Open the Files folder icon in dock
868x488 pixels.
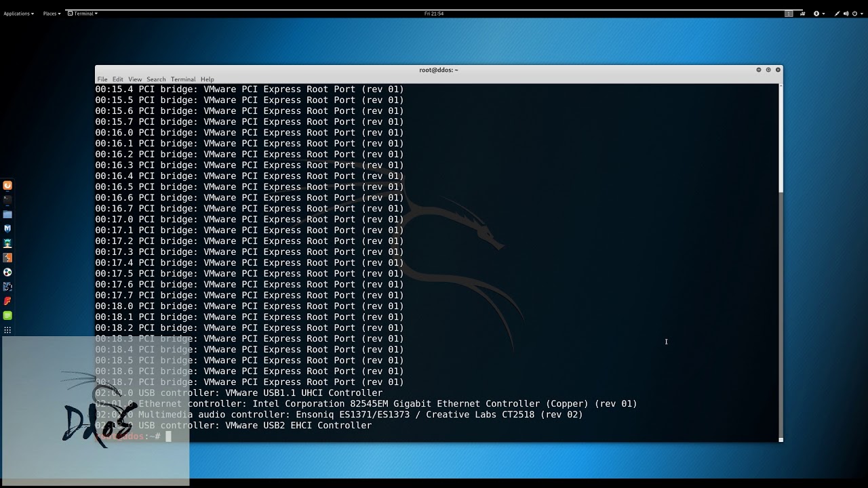[x=7, y=214]
